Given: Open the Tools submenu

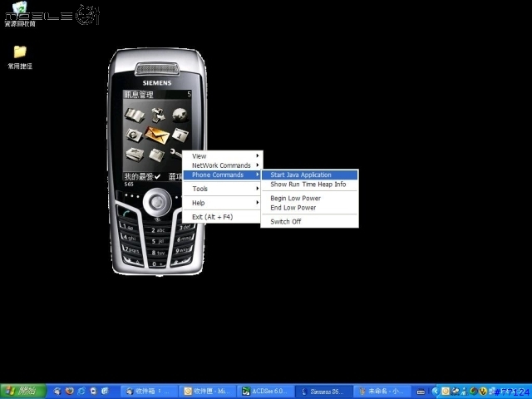Looking at the screenshot, I should point(223,189).
